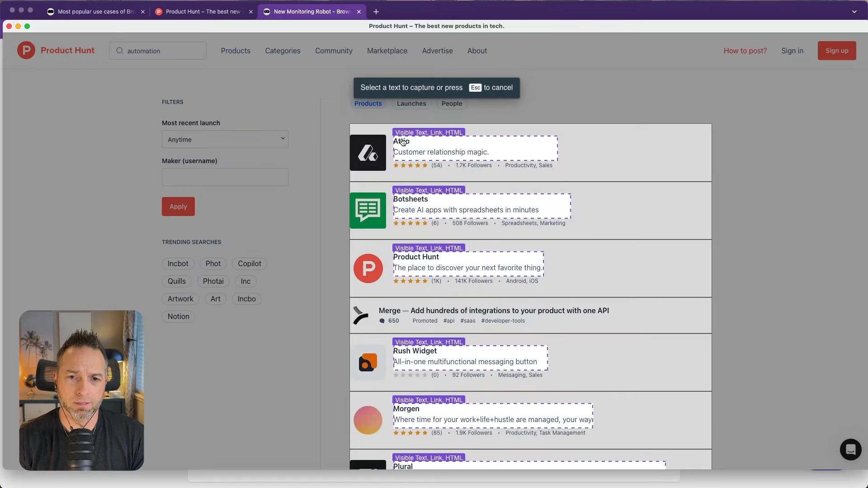Click the '#api' tag on Merge
This screenshot has width=868, height=488.
(x=449, y=321)
